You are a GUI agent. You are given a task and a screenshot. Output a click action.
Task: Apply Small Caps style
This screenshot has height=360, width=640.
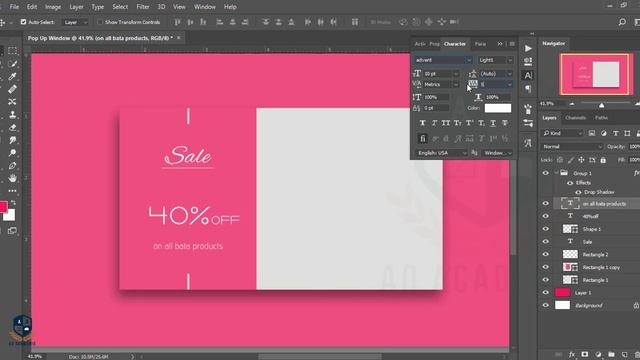click(x=458, y=123)
